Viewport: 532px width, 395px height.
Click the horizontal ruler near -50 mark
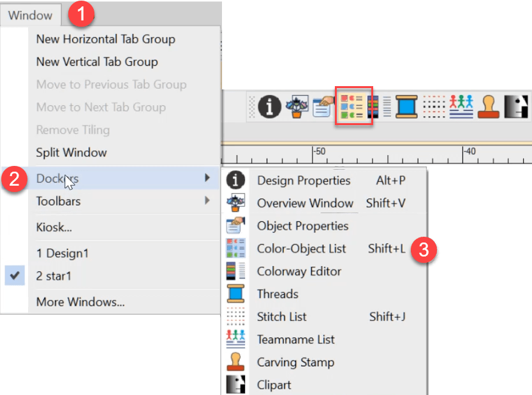pos(318,154)
